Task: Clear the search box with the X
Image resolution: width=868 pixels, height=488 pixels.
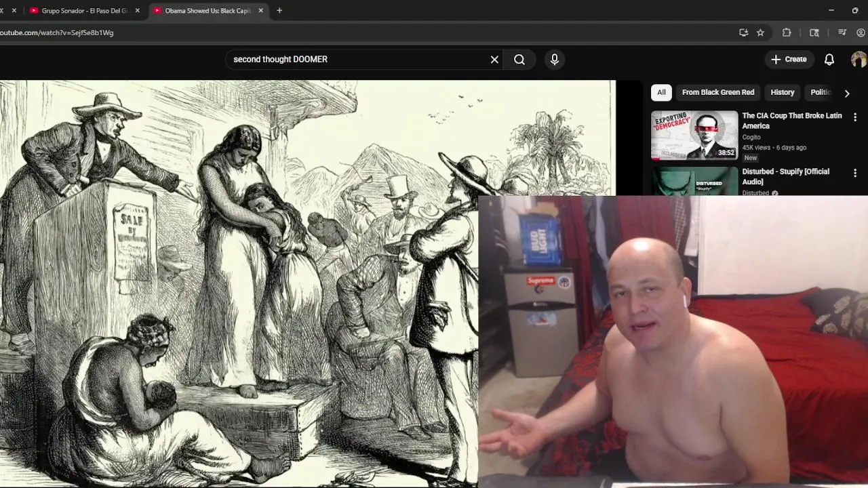Action: tap(494, 60)
